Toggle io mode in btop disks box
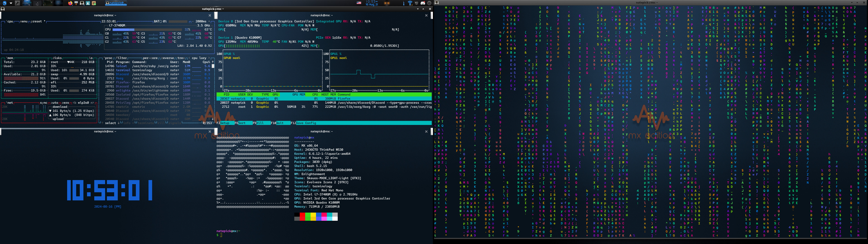Viewport: 868px width, 244px height. pyautogui.click(x=91, y=58)
